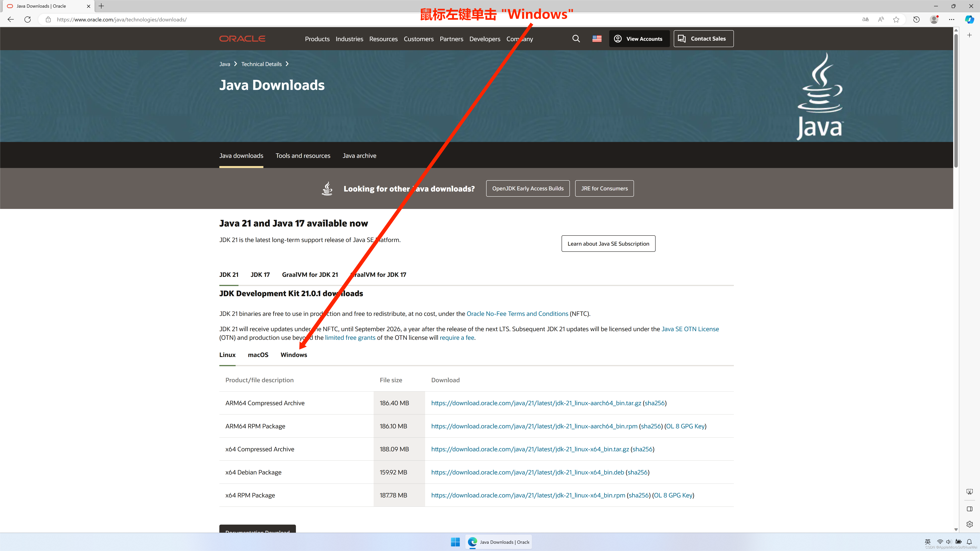
Task: Open browser history icon
Action: click(916, 19)
